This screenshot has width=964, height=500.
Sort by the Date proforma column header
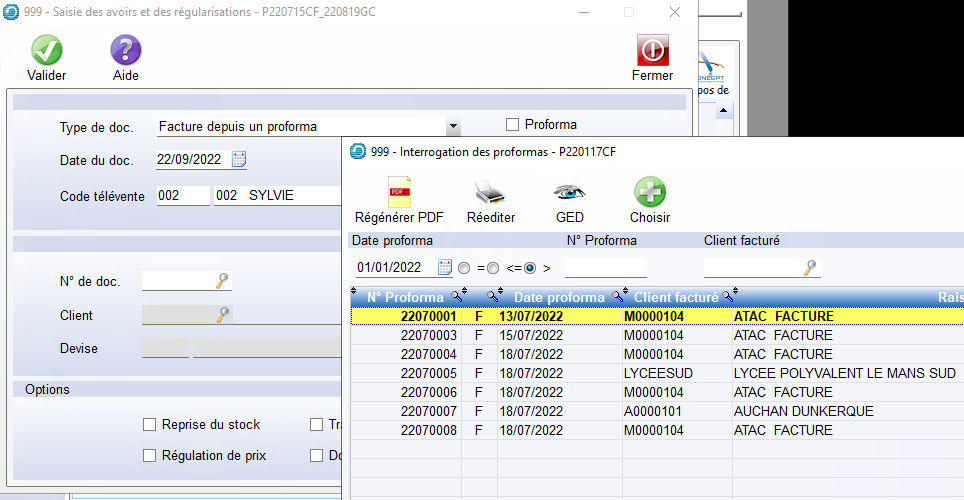coord(558,297)
